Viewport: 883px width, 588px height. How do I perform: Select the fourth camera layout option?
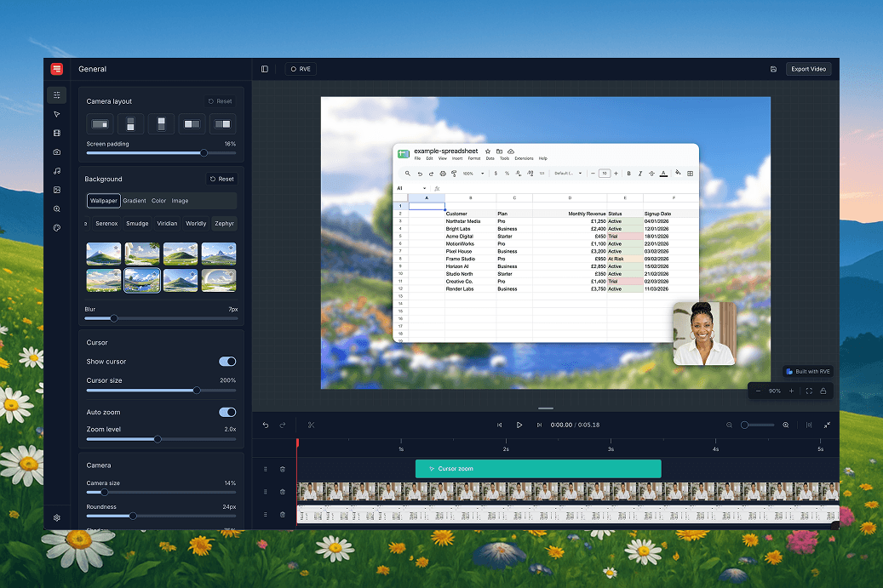192,123
